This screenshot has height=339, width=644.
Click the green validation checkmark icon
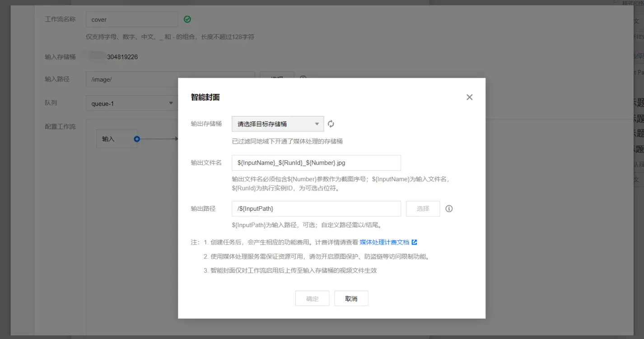pyautogui.click(x=187, y=19)
